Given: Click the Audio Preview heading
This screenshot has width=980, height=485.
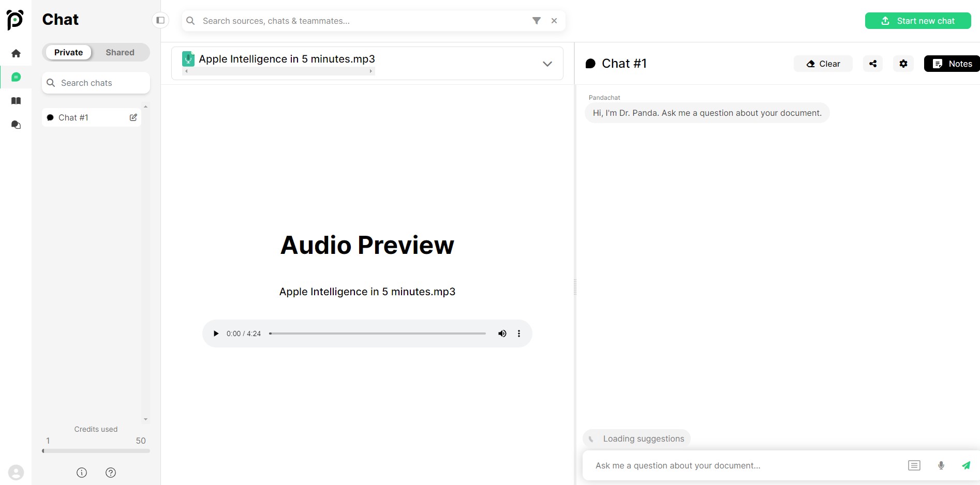Looking at the screenshot, I should coord(367,245).
